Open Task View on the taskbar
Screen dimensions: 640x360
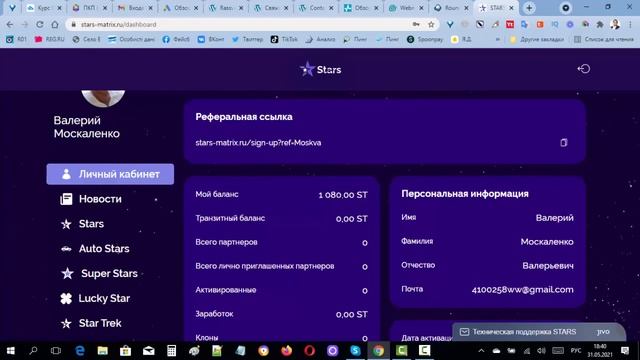[56, 351]
